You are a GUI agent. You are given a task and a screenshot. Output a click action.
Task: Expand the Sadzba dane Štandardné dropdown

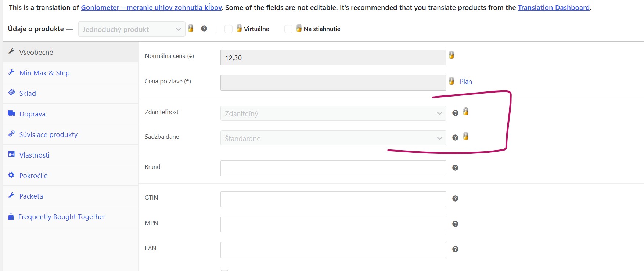coord(333,138)
